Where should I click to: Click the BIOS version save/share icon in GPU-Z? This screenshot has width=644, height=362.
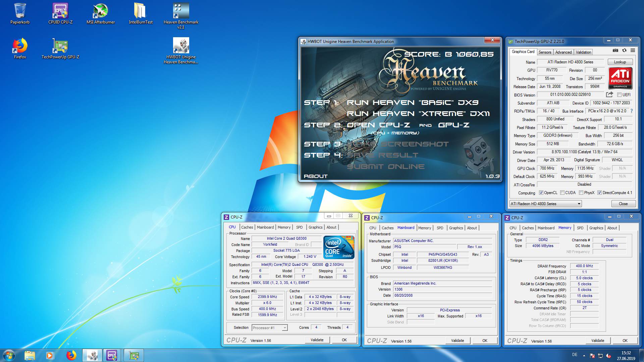point(609,95)
